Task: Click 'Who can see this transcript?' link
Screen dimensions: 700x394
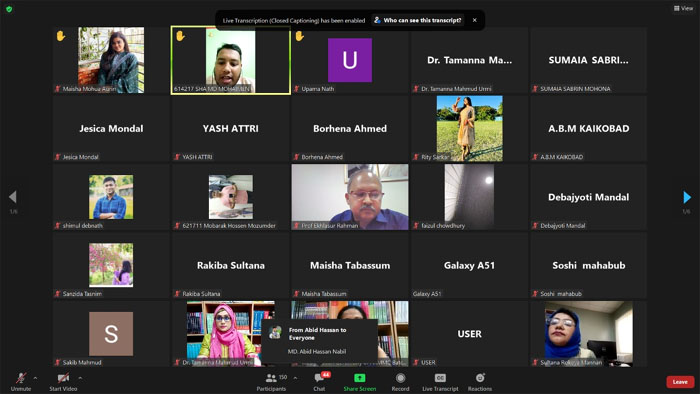Action: tap(417, 20)
